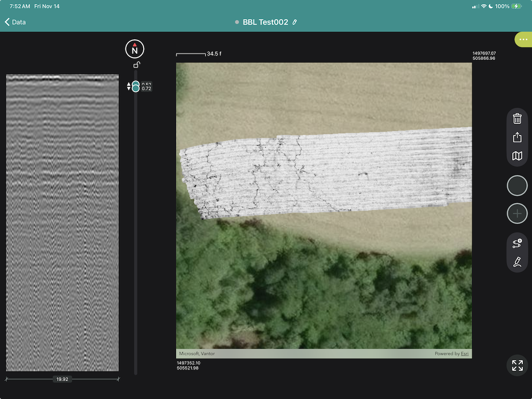The width and height of the screenshot is (532, 399).
Task: Click the vertical depth slider track
Action: point(136,231)
